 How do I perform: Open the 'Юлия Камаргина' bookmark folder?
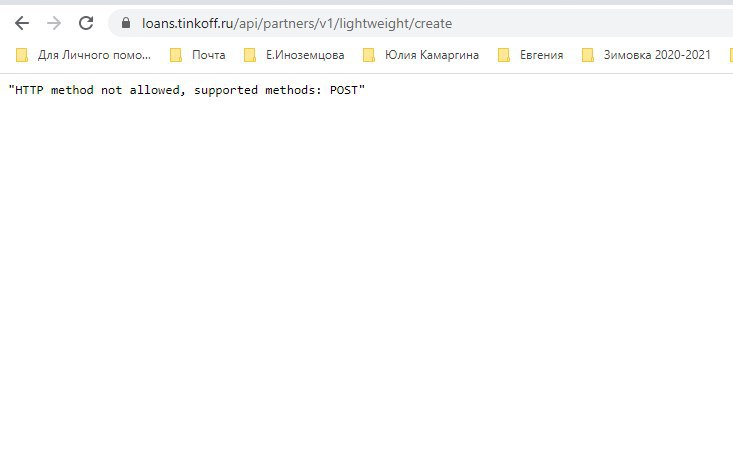coord(421,55)
